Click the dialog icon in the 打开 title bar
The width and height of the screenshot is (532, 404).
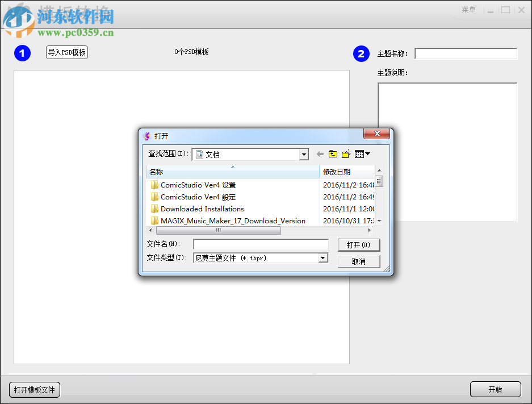point(146,135)
